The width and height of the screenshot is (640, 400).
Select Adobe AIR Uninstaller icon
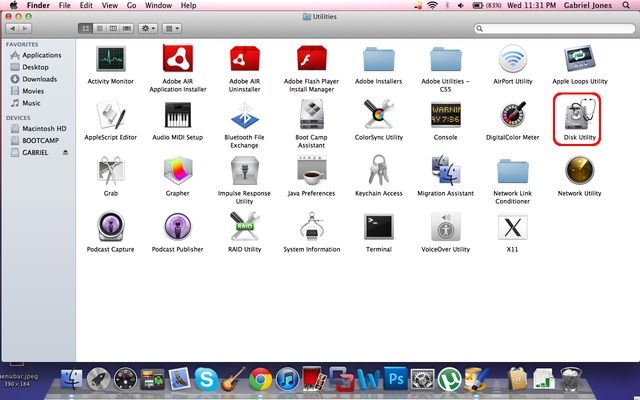tap(244, 59)
